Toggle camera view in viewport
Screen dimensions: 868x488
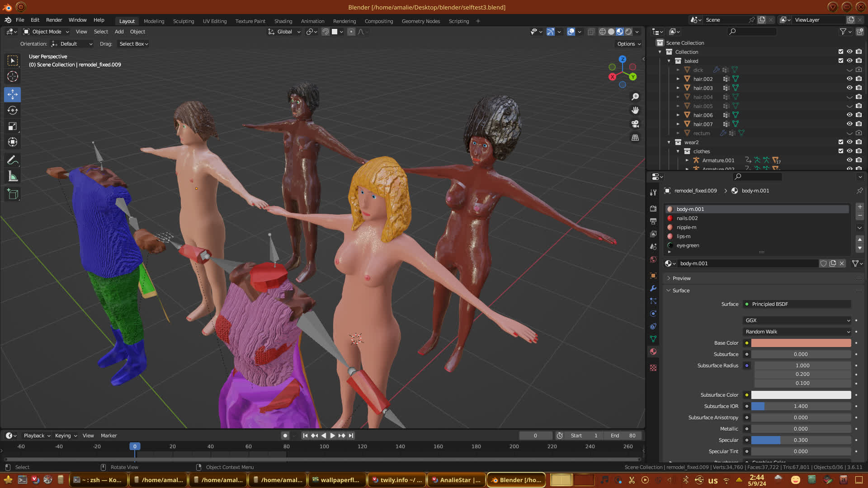635,124
